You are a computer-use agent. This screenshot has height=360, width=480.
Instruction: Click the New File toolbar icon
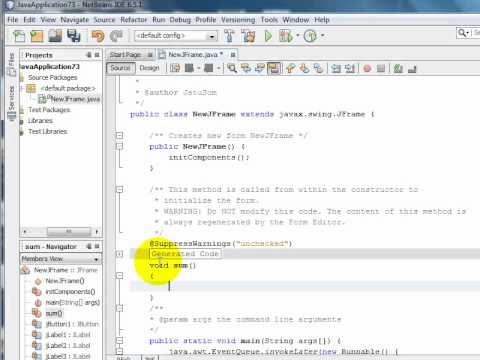(x=19, y=36)
